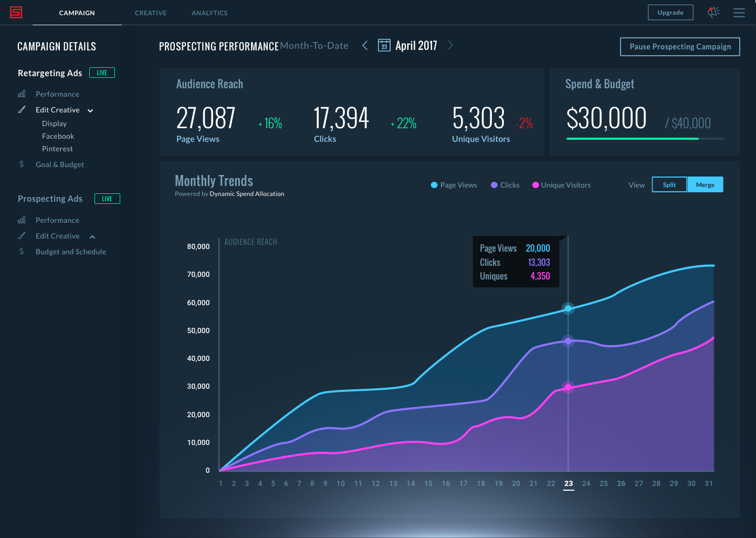The image size is (756, 538).
Task: Click Clicks data point on day 23
Action: pos(568,341)
